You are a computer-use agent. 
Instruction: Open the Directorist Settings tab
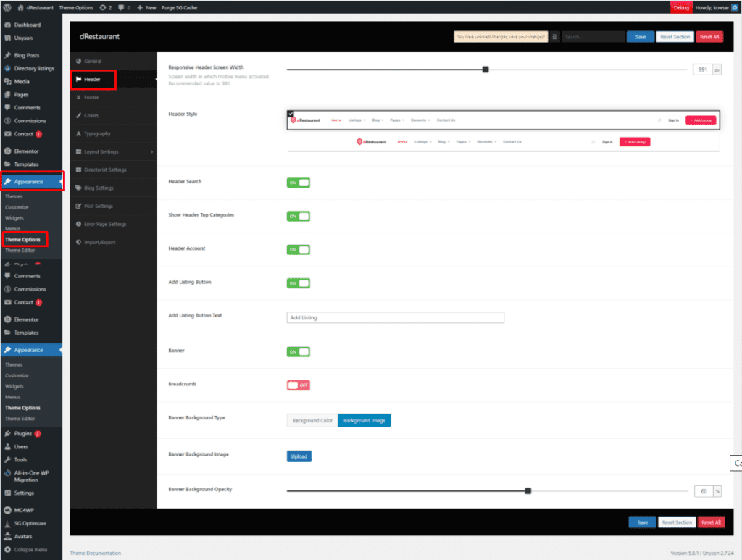[x=105, y=170]
